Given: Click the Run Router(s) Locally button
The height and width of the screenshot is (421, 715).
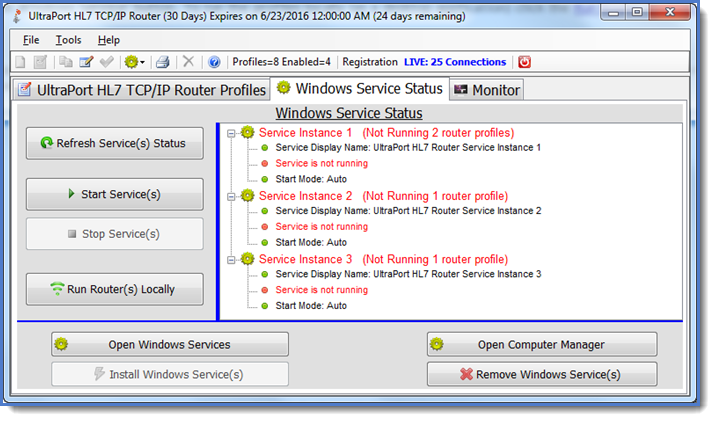Looking at the screenshot, I should [115, 289].
